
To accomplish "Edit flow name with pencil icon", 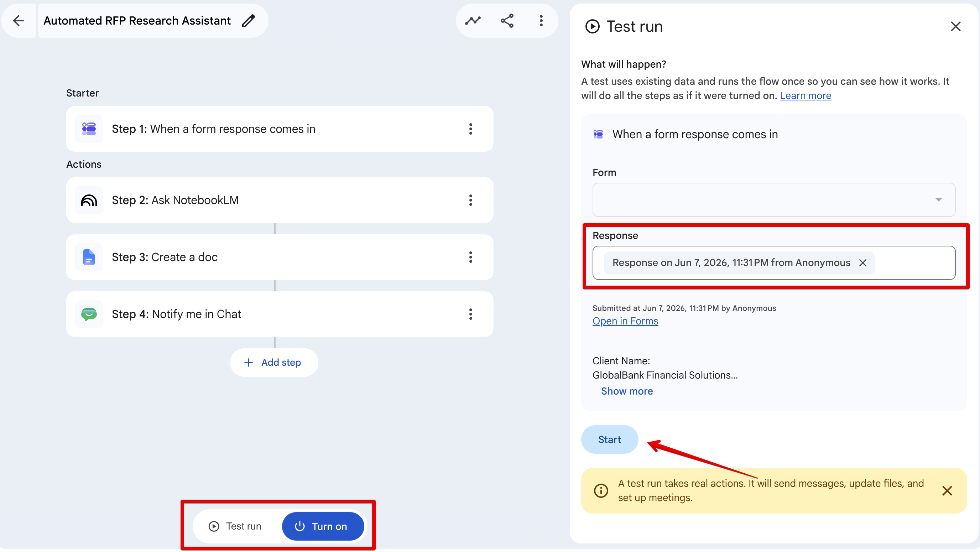I will click(x=249, y=21).
